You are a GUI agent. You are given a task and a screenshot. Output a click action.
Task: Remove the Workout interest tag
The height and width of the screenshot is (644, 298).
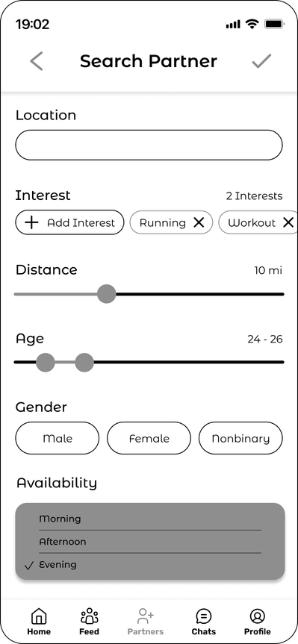pos(288,222)
